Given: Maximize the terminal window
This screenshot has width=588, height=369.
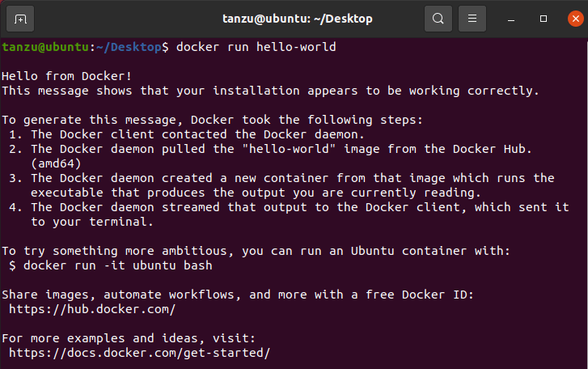Looking at the screenshot, I should 543,19.
